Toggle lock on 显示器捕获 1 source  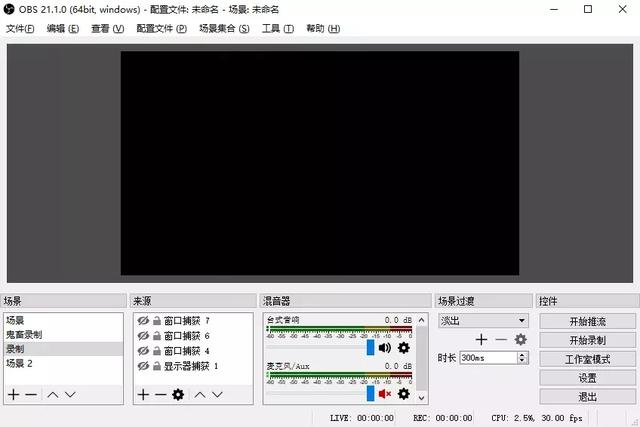click(156, 366)
